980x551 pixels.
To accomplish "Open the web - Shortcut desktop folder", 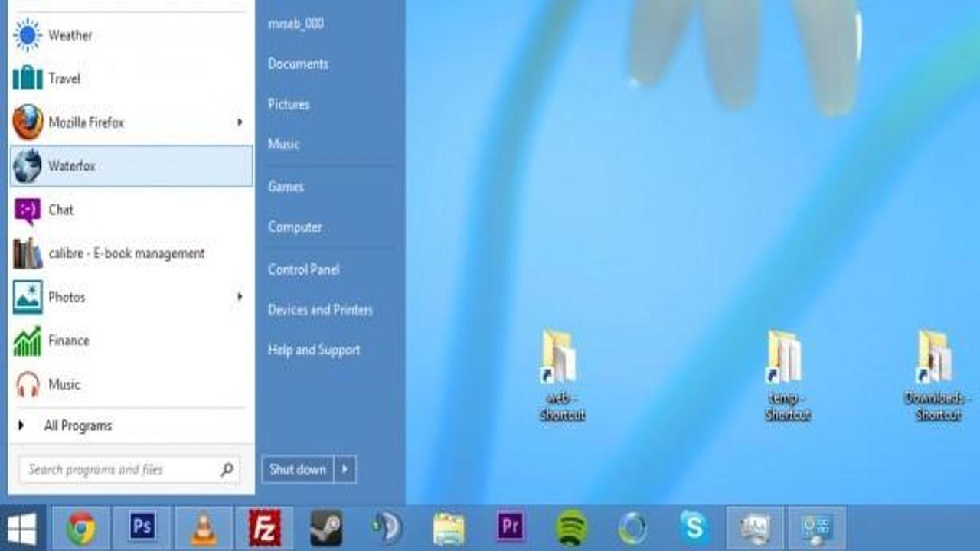I will (x=562, y=376).
